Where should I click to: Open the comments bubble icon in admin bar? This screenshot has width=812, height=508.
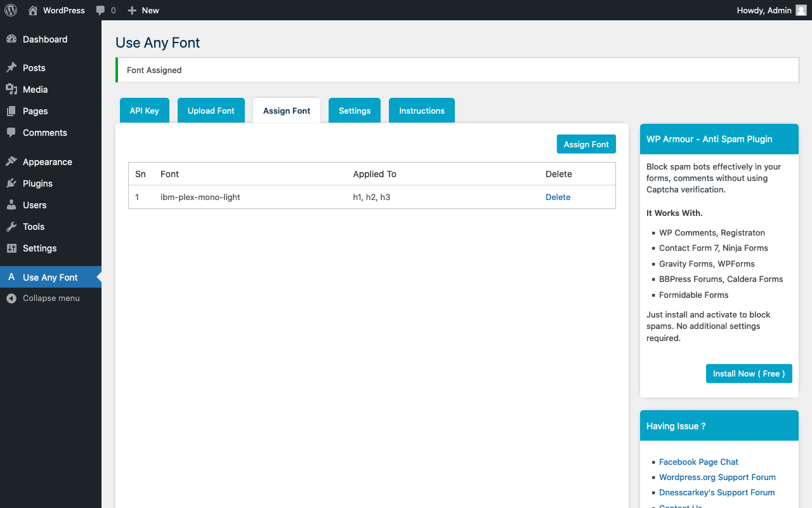point(100,10)
